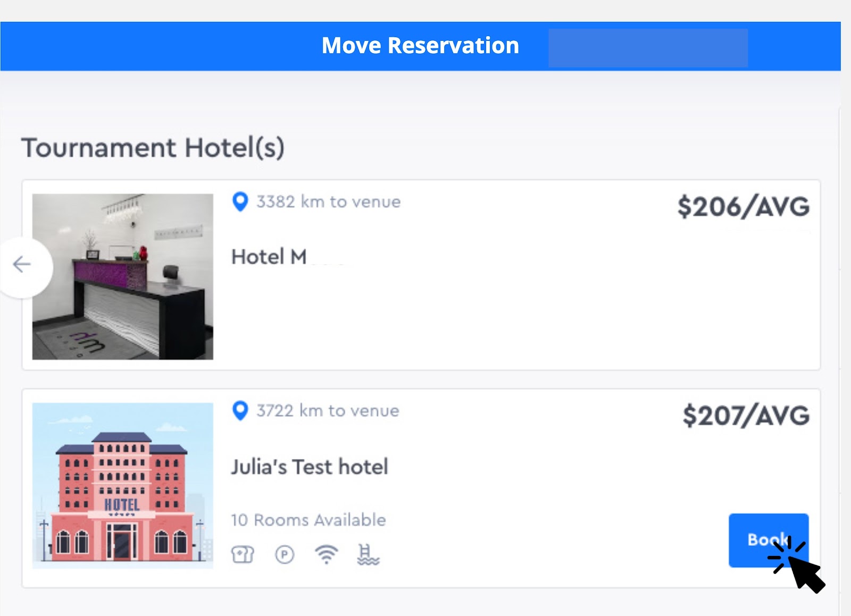Click the back arrow button
Image resolution: width=851 pixels, height=616 pixels.
click(x=22, y=264)
